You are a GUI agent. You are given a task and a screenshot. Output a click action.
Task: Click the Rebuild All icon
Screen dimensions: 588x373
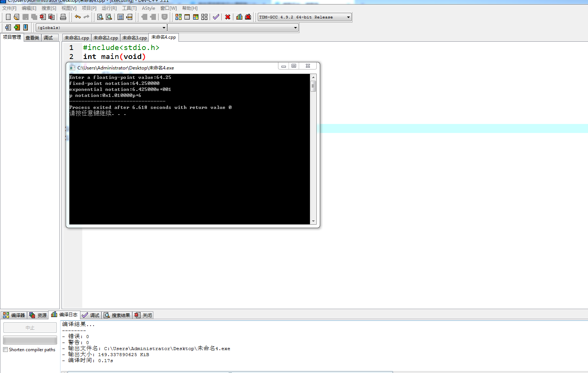(204, 17)
